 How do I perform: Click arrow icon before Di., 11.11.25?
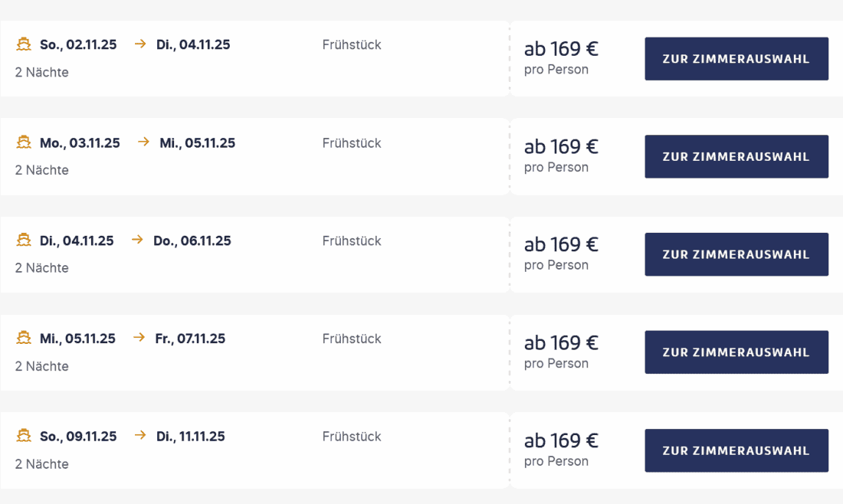(139, 436)
